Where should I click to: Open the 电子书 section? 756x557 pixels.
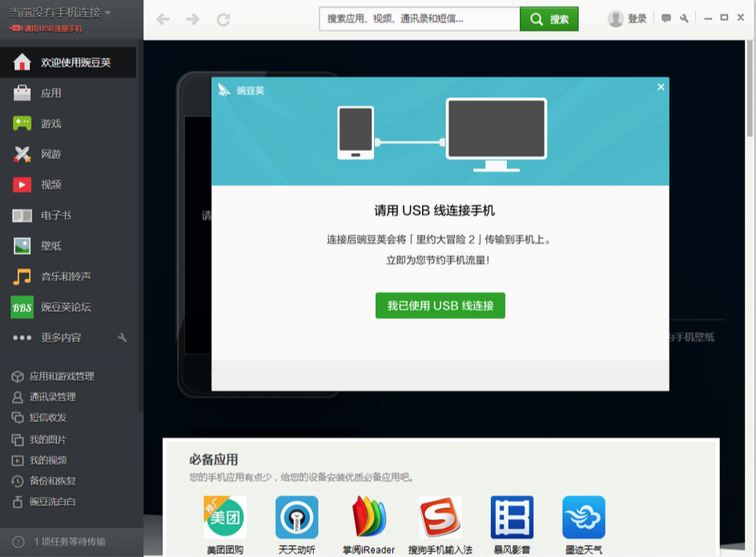coord(22,216)
